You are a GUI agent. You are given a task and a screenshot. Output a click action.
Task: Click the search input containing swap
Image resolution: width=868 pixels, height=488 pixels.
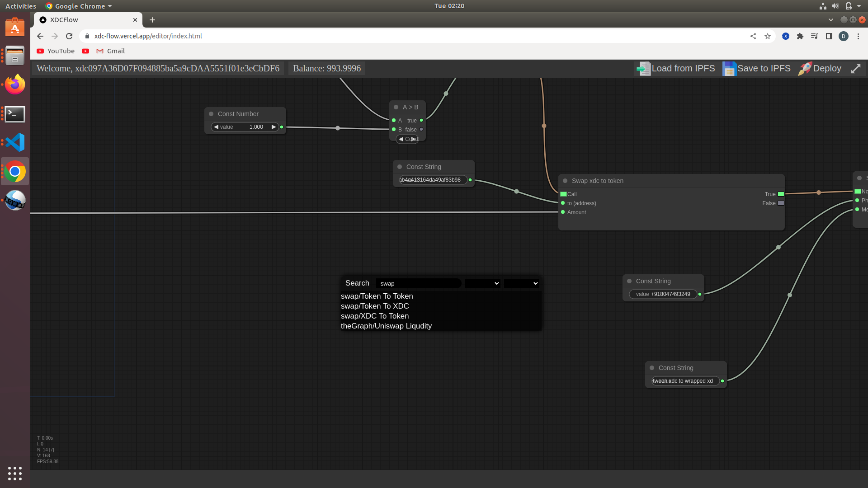click(x=418, y=283)
